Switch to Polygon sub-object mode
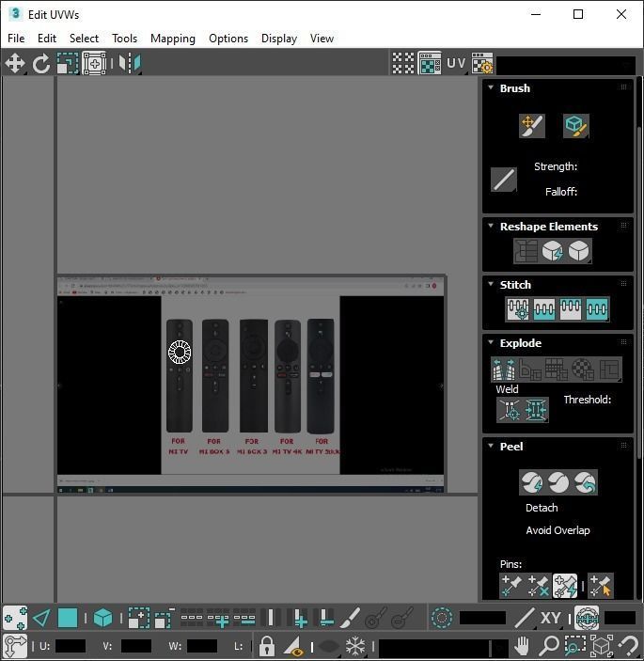Image resolution: width=644 pixels, height=661 pixels. coord(68,618)
